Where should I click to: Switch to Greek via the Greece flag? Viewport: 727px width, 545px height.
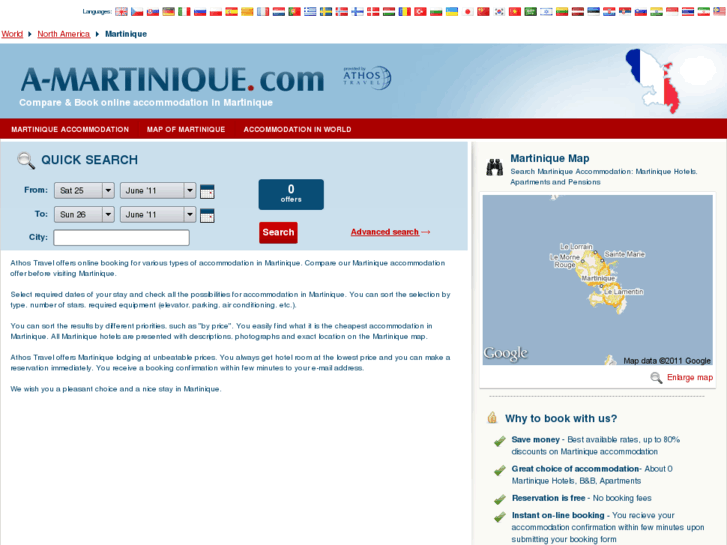310,12
